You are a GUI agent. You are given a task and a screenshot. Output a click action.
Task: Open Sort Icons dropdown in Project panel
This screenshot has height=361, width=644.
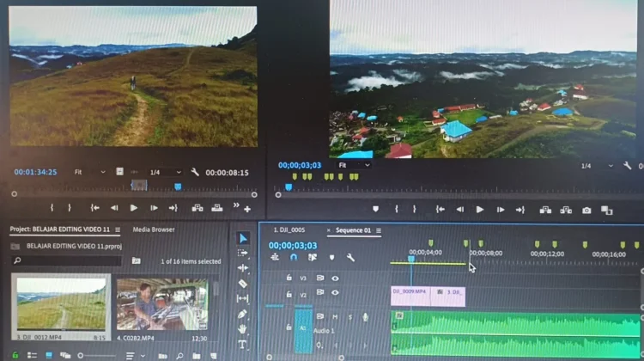(135, 356)
